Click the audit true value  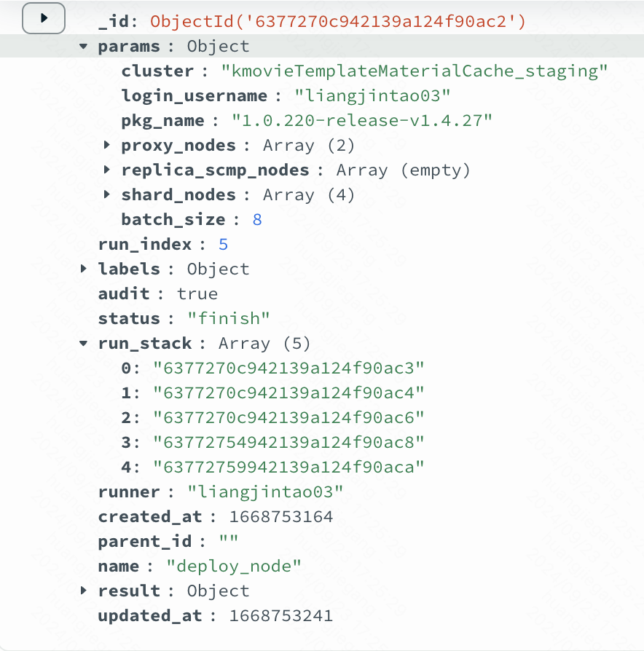click(197, 293)
